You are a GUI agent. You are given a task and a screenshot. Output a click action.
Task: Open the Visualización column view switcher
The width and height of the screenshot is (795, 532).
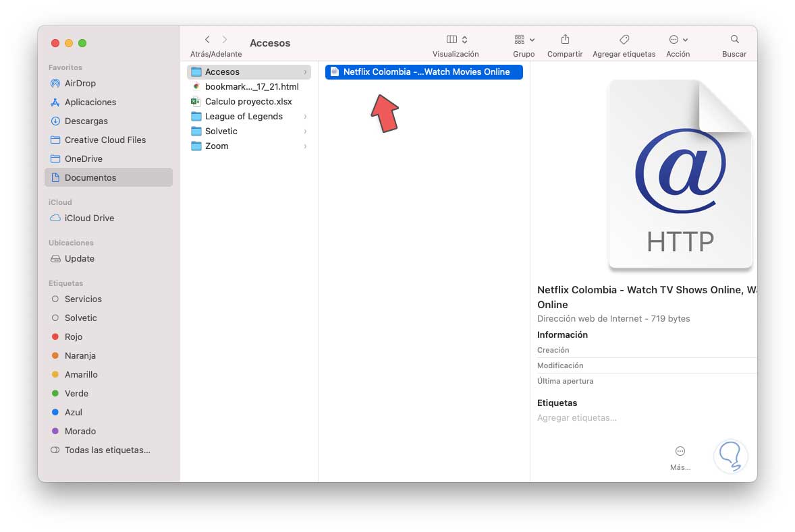(456, 40)
